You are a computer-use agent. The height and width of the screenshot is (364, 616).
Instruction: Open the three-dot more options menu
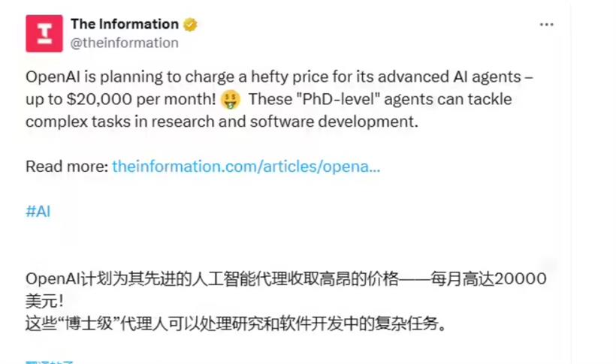point(546,25)
